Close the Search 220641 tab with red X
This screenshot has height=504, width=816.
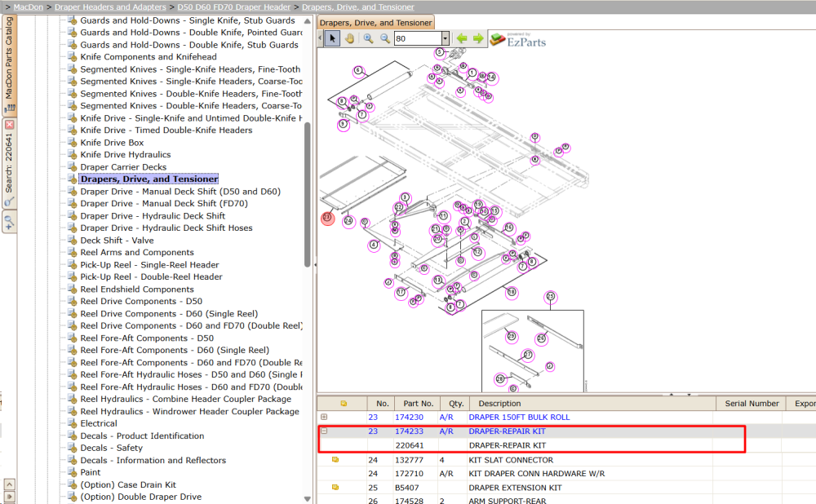pos(9,125)
